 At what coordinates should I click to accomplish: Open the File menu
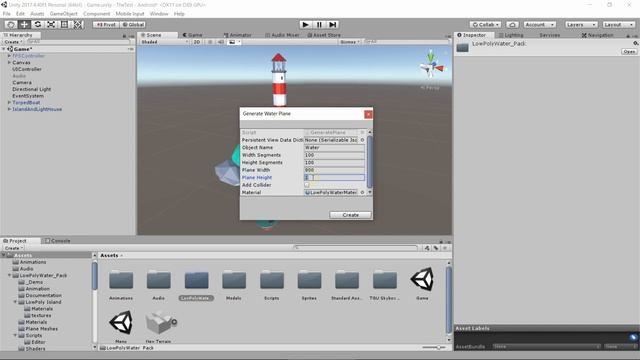click(x=7, y=13)
